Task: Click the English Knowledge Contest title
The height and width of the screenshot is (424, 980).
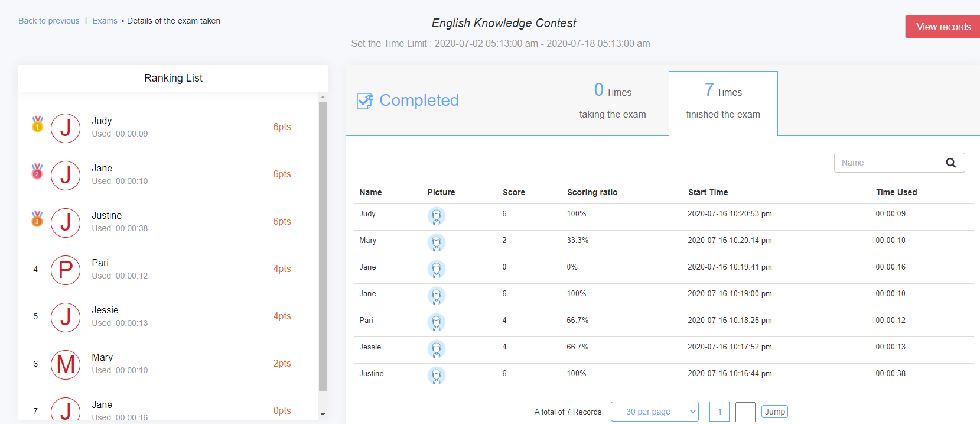Action: tap(504, 23)
